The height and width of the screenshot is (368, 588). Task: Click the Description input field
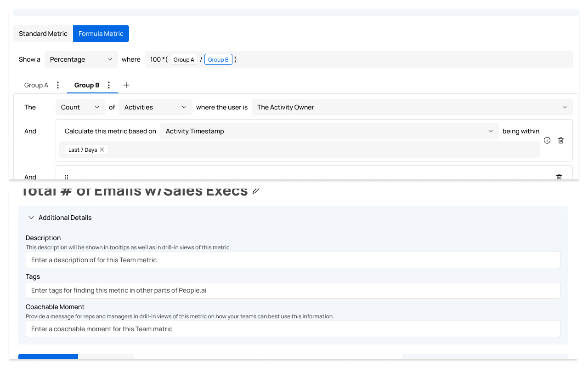click(x=293, y=260)
